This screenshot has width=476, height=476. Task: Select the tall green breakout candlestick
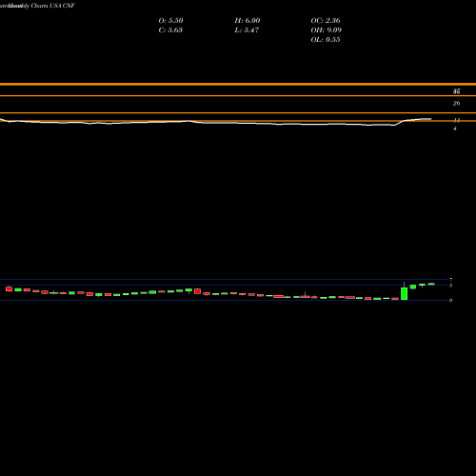404,293
